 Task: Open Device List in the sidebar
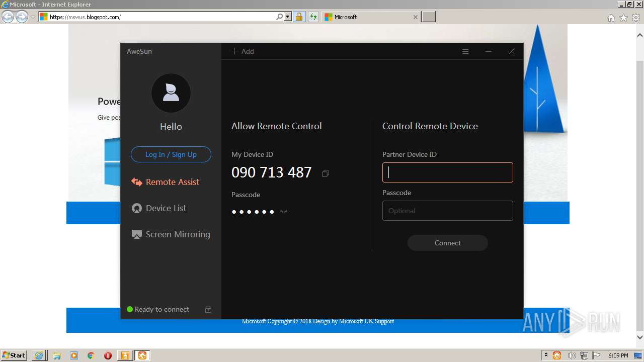(159, 208)
